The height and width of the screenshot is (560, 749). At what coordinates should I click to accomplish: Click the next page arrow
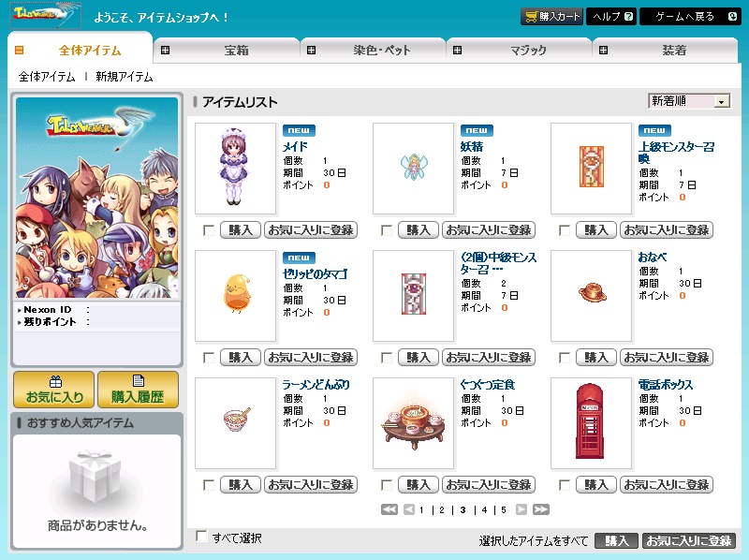pyautogui.click(x=521, y=509)
